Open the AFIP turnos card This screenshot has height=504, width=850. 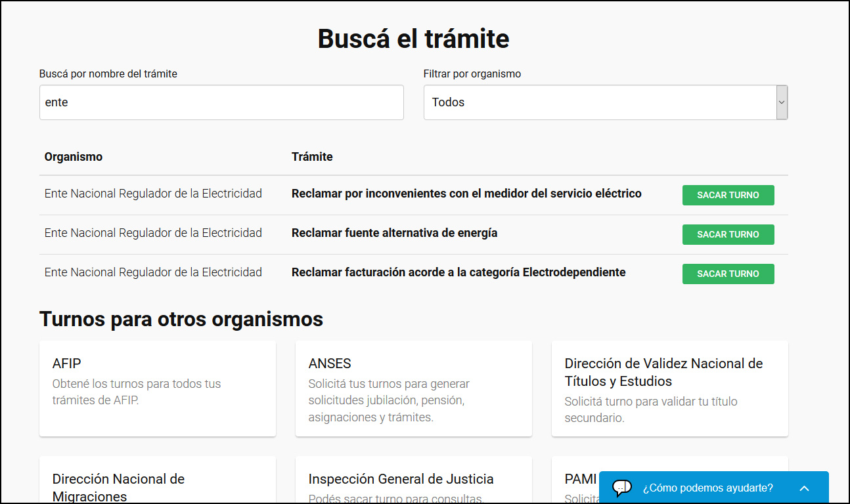click(158, 388)
